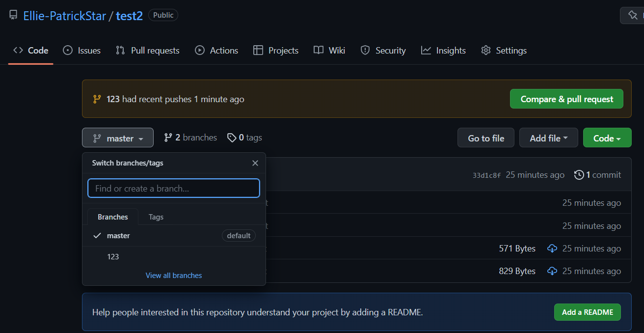Open the 0 tags link
644x333 pixels.
tap(244, 138)
